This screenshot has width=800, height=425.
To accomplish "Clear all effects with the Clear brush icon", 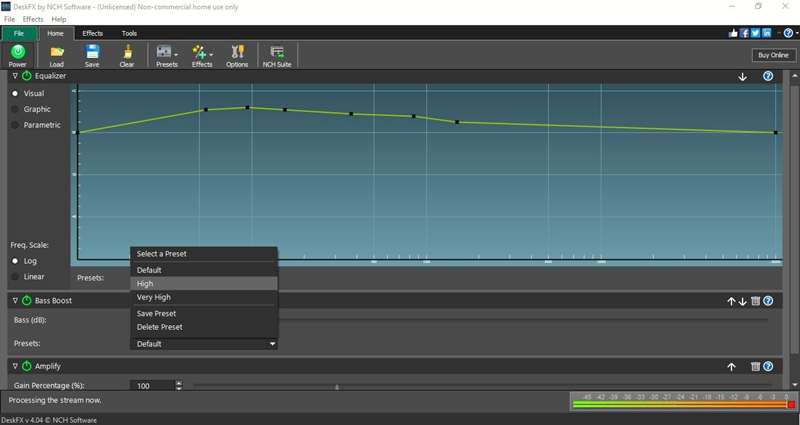I will [127, 55].
